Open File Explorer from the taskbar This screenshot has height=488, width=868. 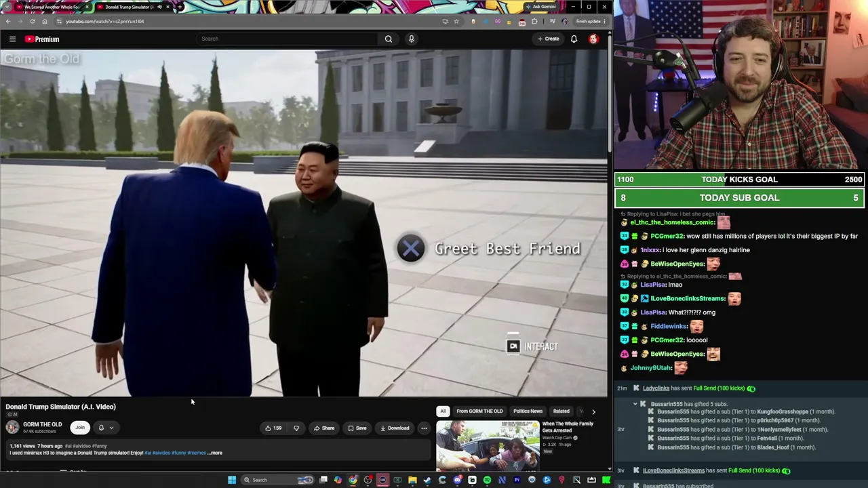(x=412, y=480)
